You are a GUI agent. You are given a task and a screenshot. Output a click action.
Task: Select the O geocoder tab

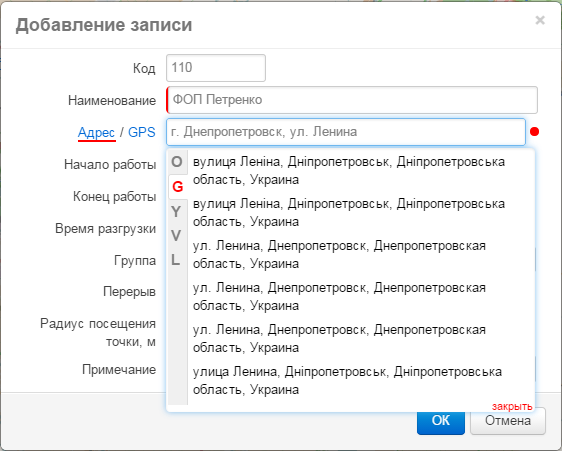177,162
